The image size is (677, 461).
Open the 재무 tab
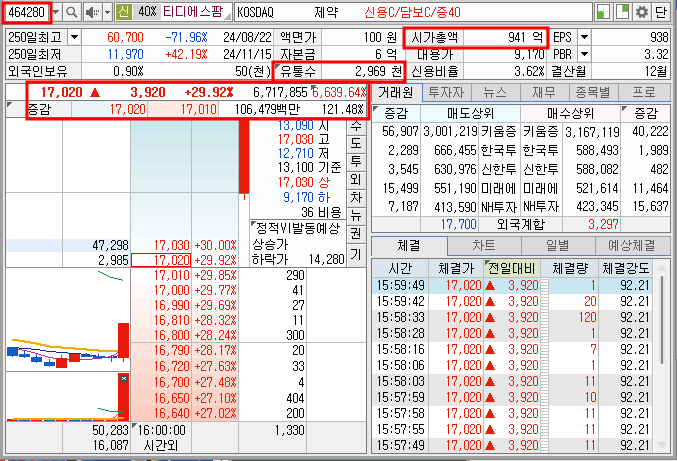coord(544,92)
